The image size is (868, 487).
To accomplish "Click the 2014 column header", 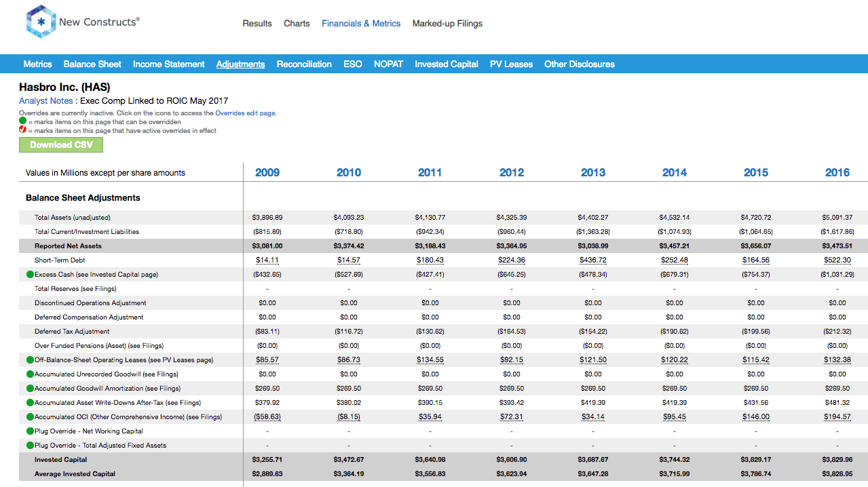I will [675, 173].
